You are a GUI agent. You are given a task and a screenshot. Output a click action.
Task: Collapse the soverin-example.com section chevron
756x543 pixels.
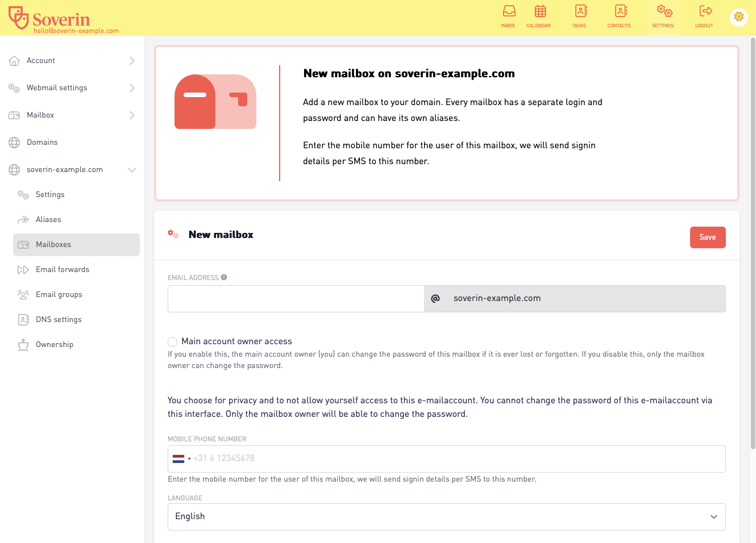(132, 170)
